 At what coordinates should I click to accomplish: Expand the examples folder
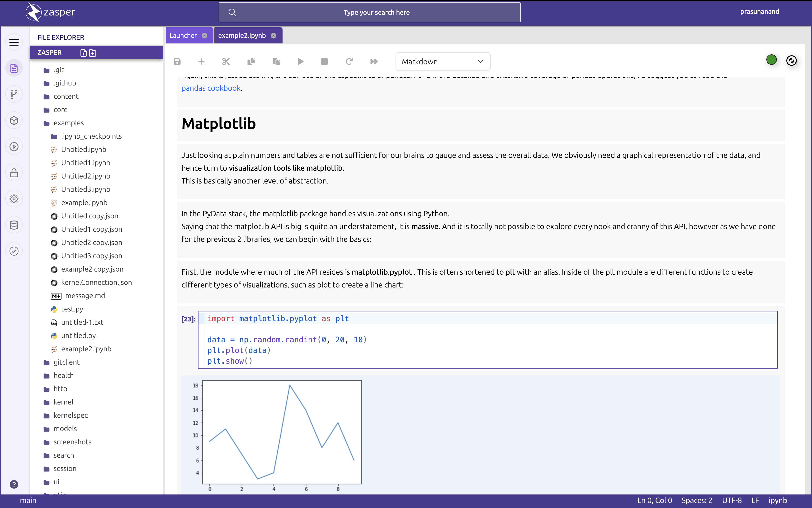pyautogui.click(x=68, y=123)
